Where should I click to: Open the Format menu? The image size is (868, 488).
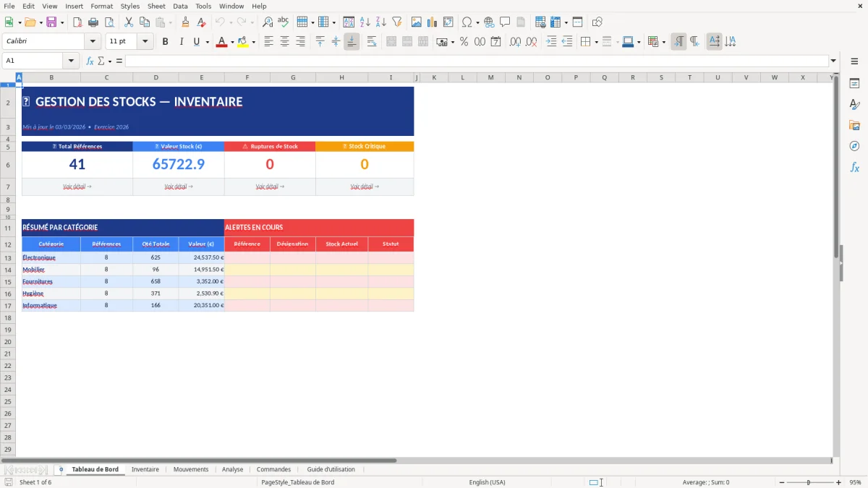101,6
